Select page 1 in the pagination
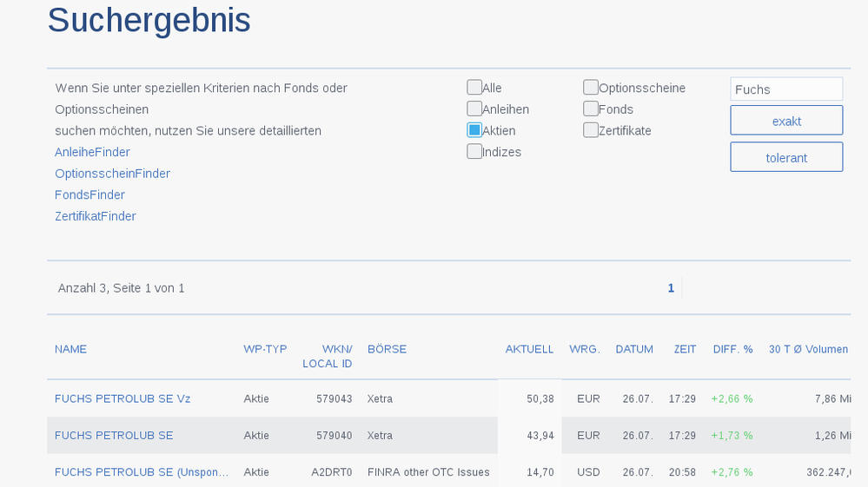Viewport: 868px width, 487px height. tap(671, 288)
